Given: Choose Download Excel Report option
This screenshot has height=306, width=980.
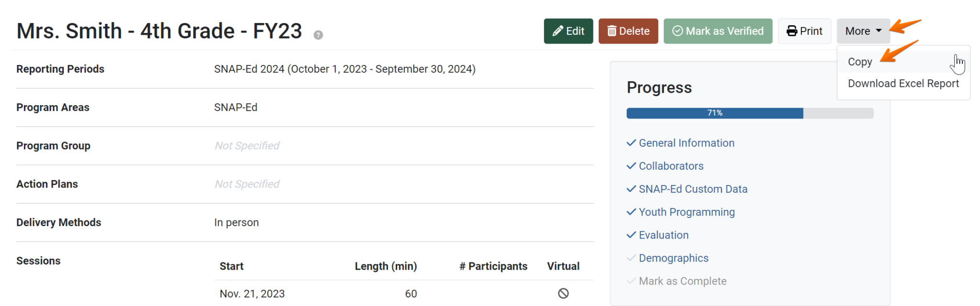Looking at the screenshot, I should click(x=903, y=84).
